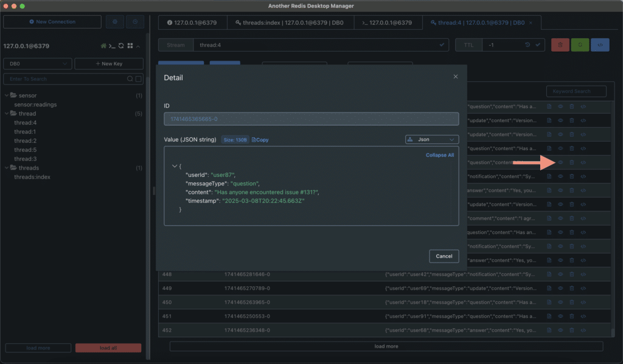This screenshot has width=623, height=364.
Task: Open the server console terminal icon
Action: point(113,46)
